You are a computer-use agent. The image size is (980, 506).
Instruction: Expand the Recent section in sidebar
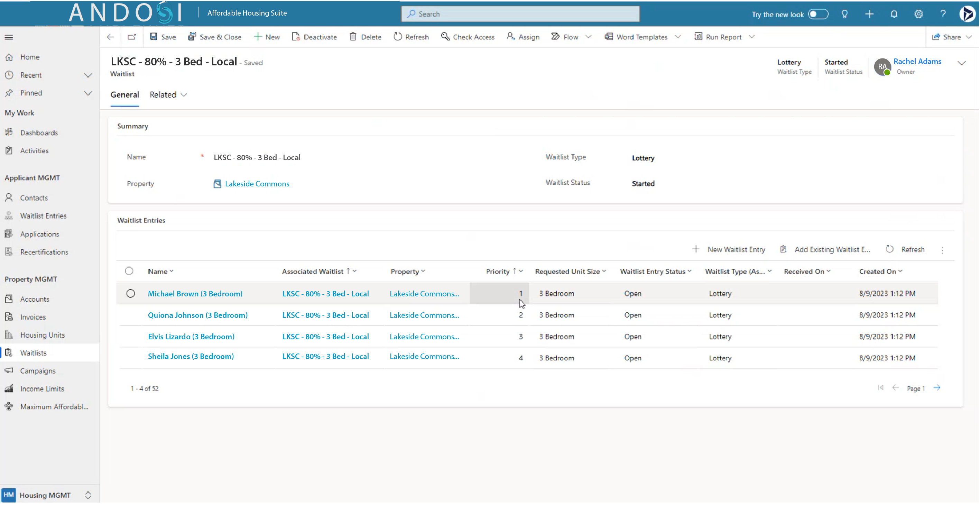tap(88, 75)
